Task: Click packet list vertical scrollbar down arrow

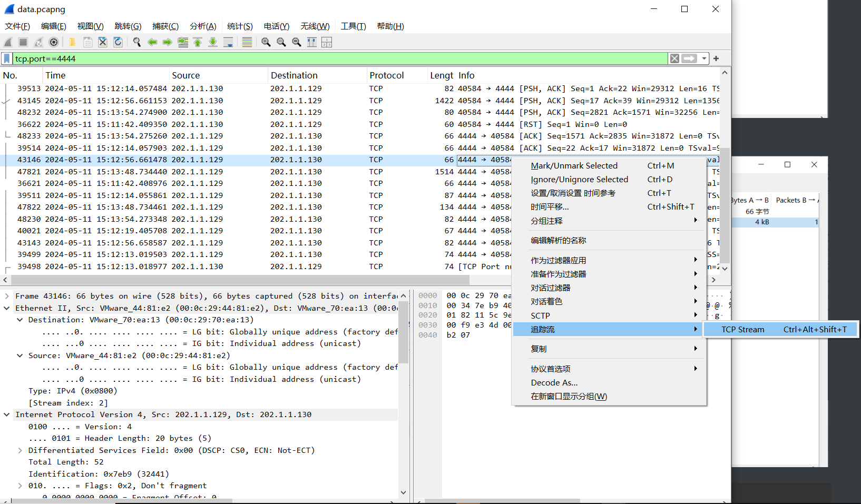Action: tap(725, 268)
